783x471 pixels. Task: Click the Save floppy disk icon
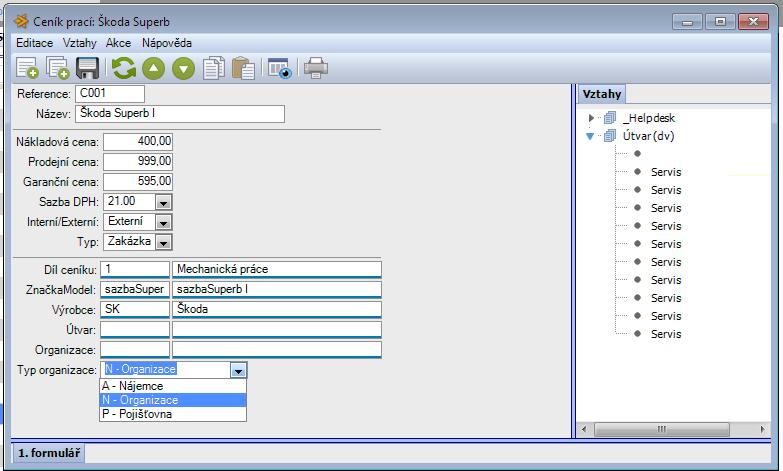click(x=87, y=68)
